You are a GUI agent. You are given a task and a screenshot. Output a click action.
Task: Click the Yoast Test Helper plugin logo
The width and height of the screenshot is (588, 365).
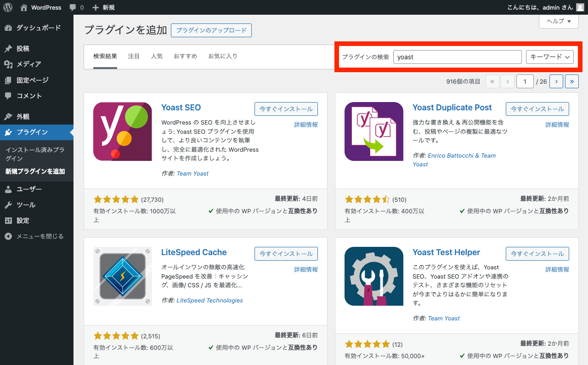coord(374,276)
